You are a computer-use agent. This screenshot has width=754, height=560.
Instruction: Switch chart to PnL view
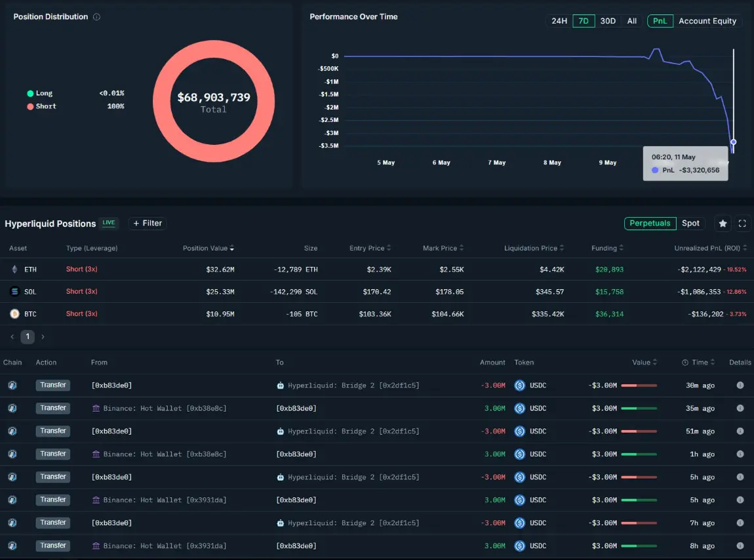(x=660, y=21)
